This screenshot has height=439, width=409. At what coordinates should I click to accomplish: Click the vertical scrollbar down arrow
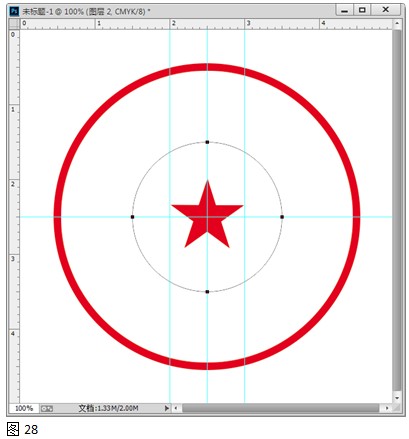point(397,398)
